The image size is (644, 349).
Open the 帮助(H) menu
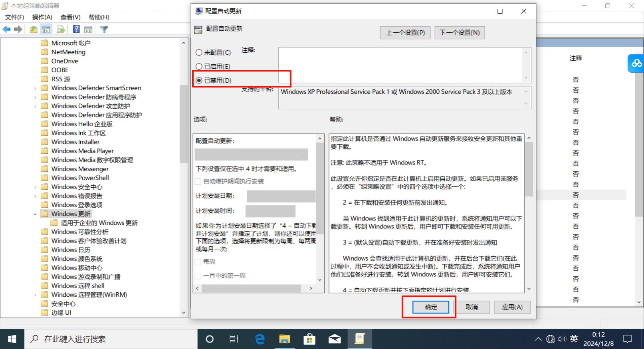[x=99, y=17]
